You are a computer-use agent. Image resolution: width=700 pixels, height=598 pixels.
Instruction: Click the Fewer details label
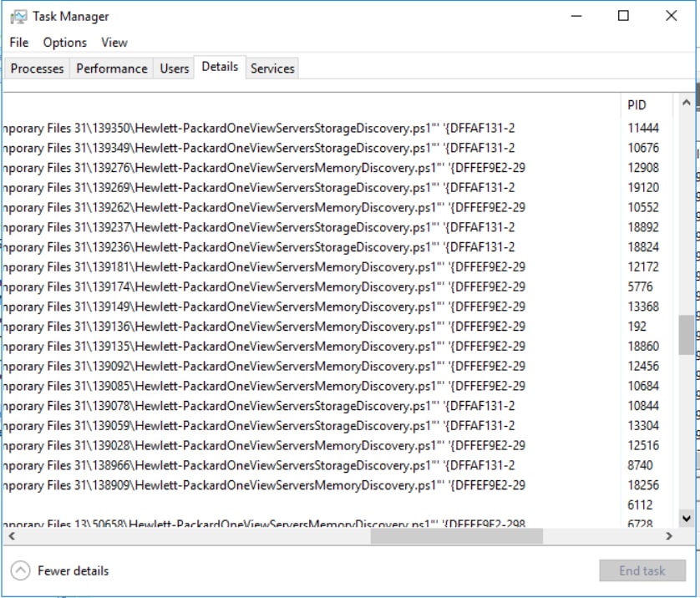74,570
